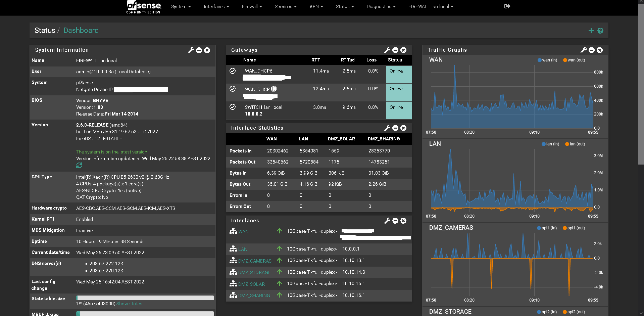Collapse the Traffic Graphs widget
The width and height of the screenshot is (644, 316).
point(592,50)
